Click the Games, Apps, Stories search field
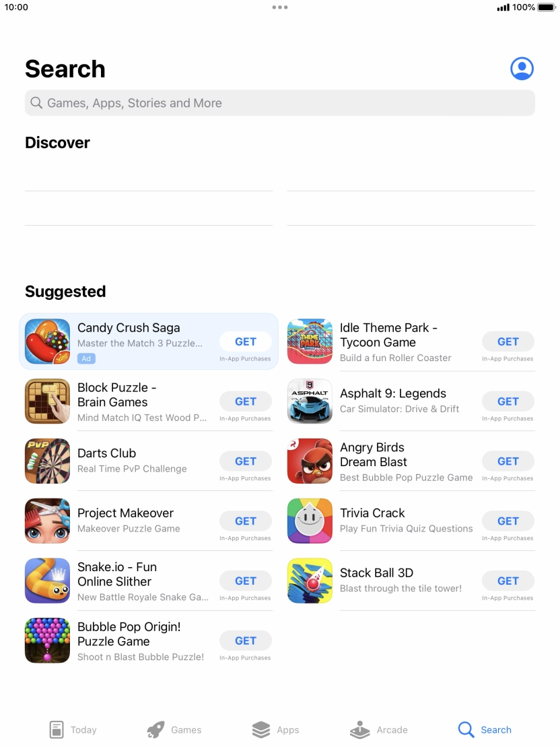 280,103
